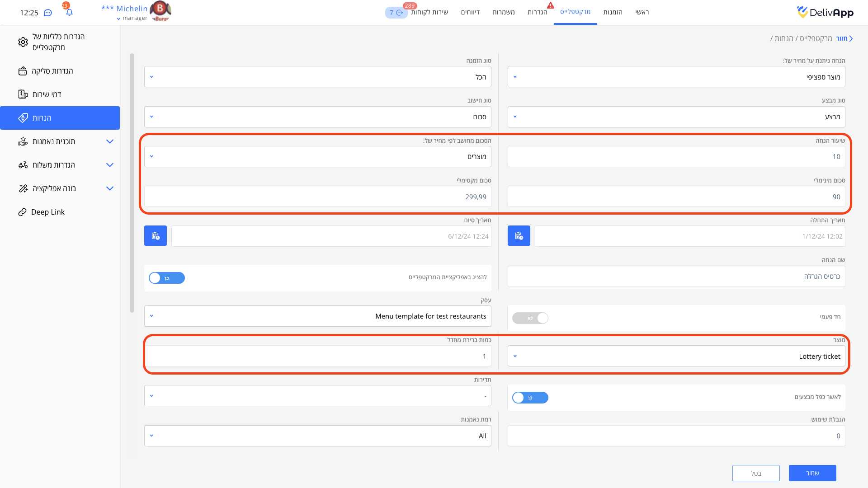Viewport: 868px width, 488px height.
Task: Click the red warning triangle icon
Action: point(550,5)
